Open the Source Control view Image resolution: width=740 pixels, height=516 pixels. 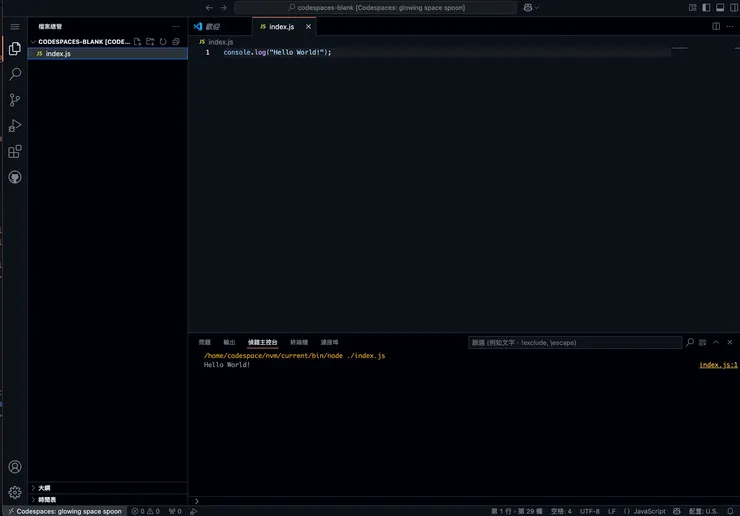pyautogui.click(x=15, y=100)
